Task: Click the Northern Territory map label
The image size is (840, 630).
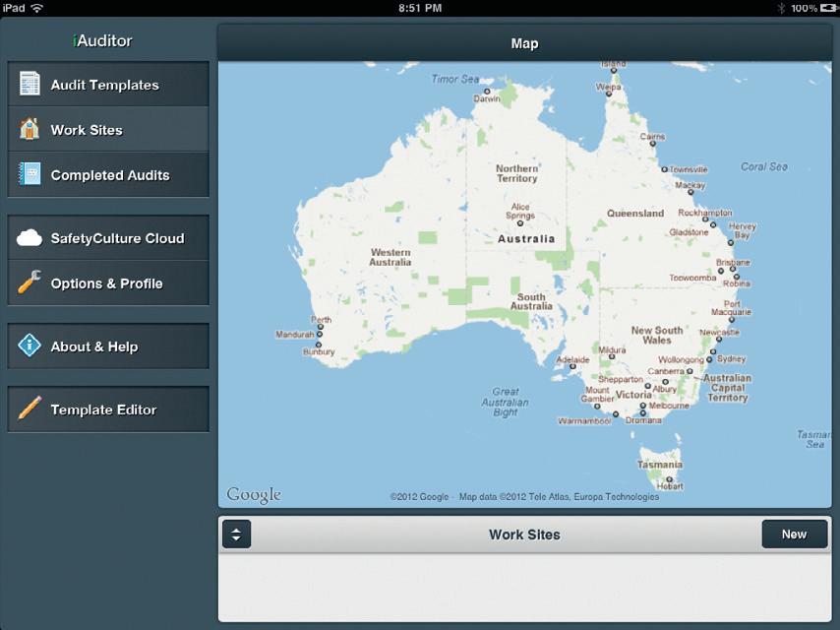Action: click(517, 173)
